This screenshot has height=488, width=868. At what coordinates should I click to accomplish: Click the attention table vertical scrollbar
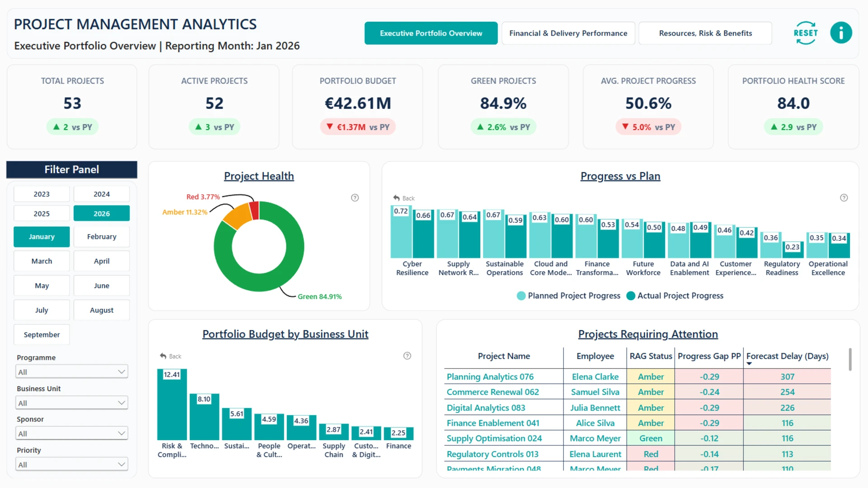[850, 360]
